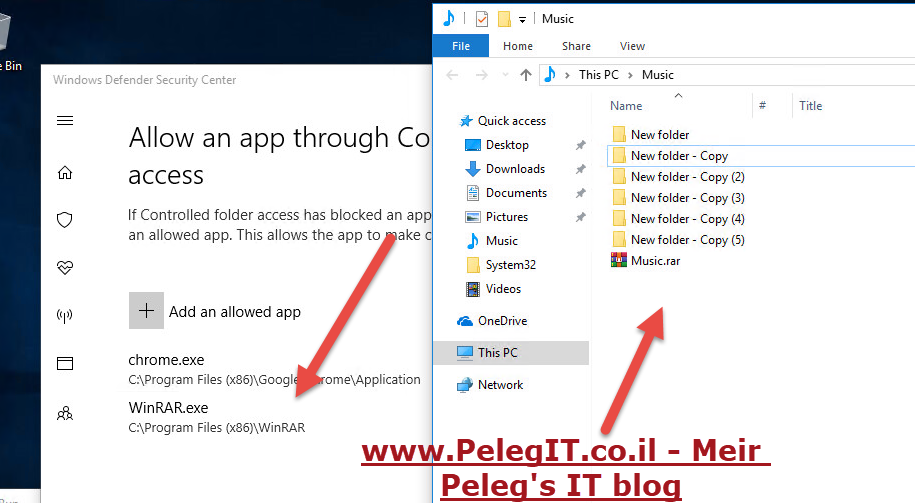Click This PC in the address bar
Screen dimensions: 915x503
pyautogui.click(x=599, y=75)
